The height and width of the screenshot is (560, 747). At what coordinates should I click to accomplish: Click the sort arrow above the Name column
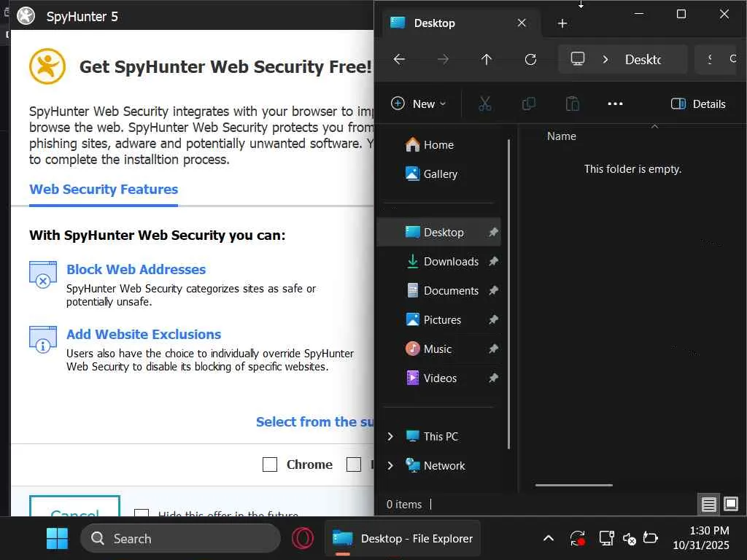[654, 126]
